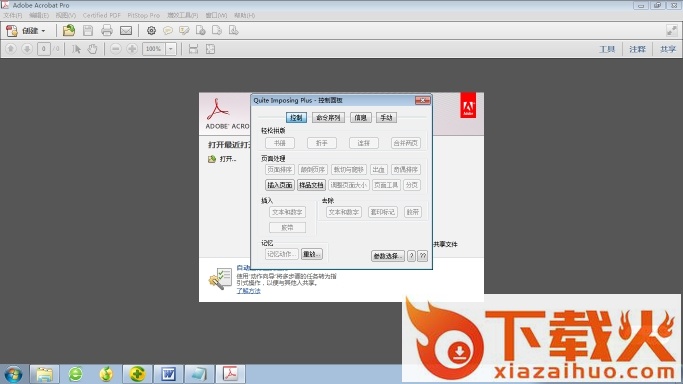
Task: Open 参数选择 preferences button
Action: (388, 256)
